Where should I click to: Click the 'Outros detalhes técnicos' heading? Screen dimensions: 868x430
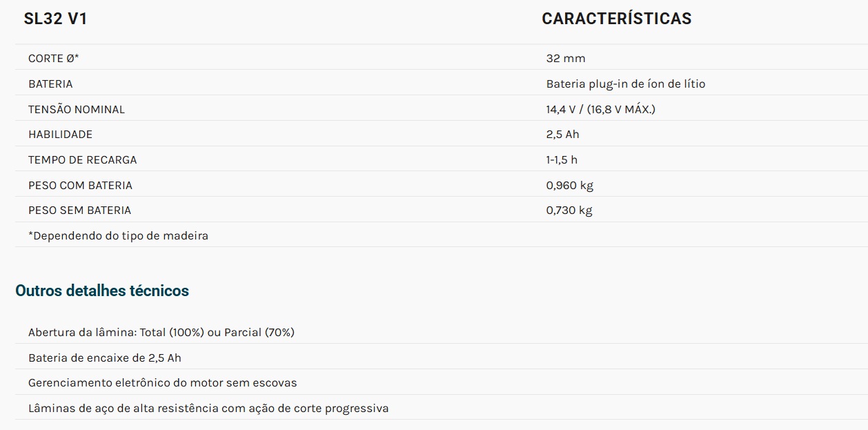(x=102, y=291)
